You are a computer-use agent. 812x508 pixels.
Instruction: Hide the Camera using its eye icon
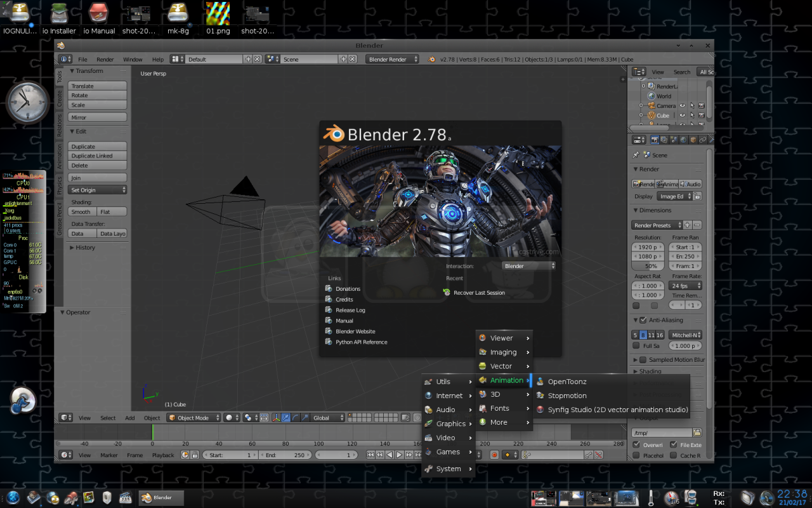coord(683,106)
